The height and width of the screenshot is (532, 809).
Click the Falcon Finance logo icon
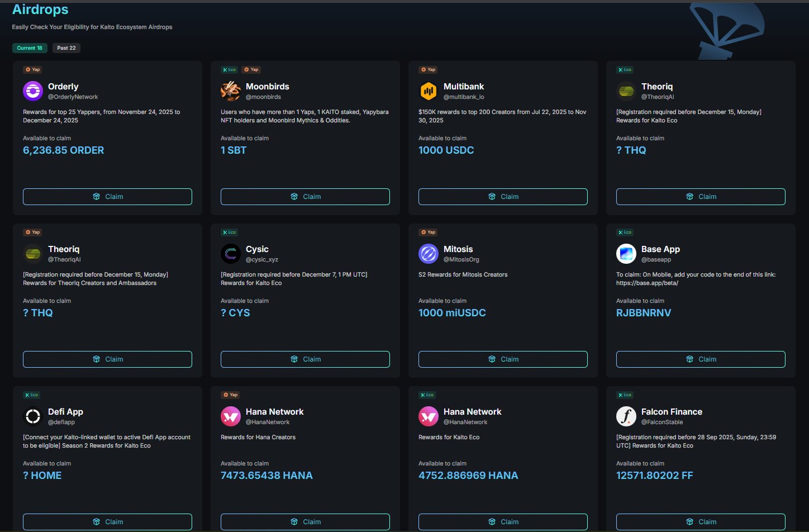[626, 416]
